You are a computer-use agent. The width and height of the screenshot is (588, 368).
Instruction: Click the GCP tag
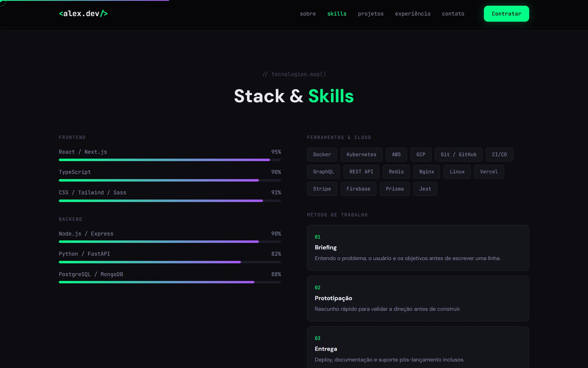(x=421, y=155)
